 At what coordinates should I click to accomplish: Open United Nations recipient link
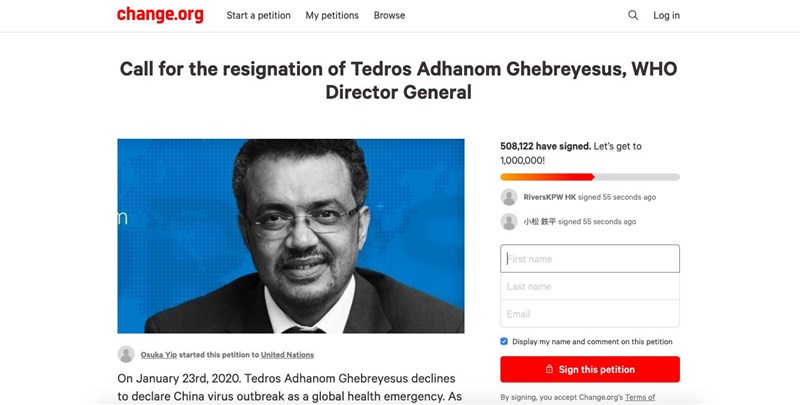[287, 355]
